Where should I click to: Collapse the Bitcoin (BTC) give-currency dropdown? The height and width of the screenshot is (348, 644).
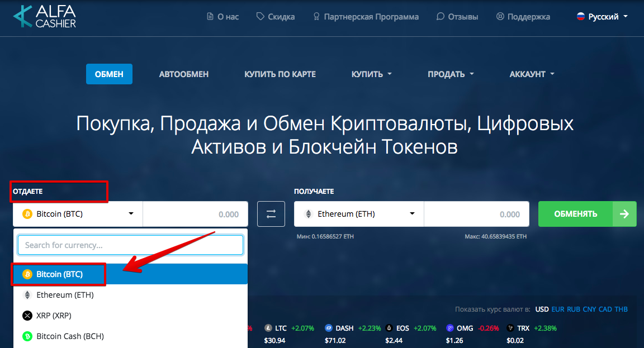78,214
